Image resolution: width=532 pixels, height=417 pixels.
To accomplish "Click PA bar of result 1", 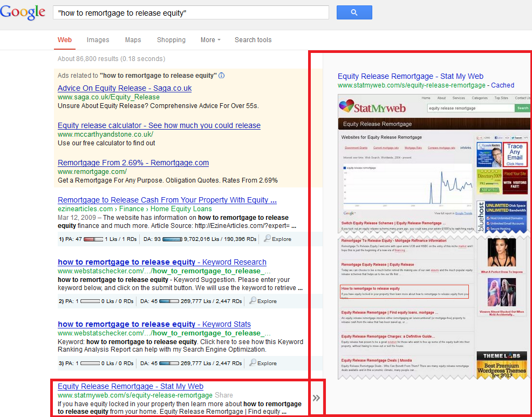I will coord(93,239).
